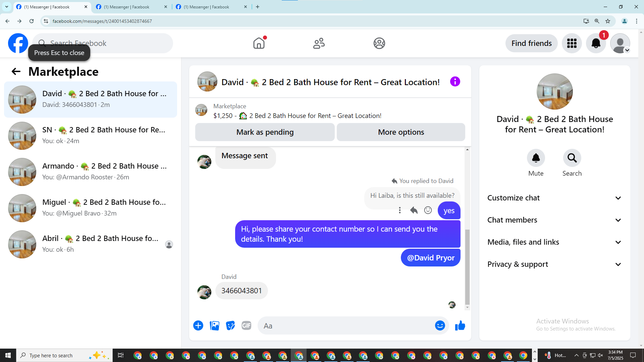
Task: Mute this conversation with the bell button
Action: [536, 158]
